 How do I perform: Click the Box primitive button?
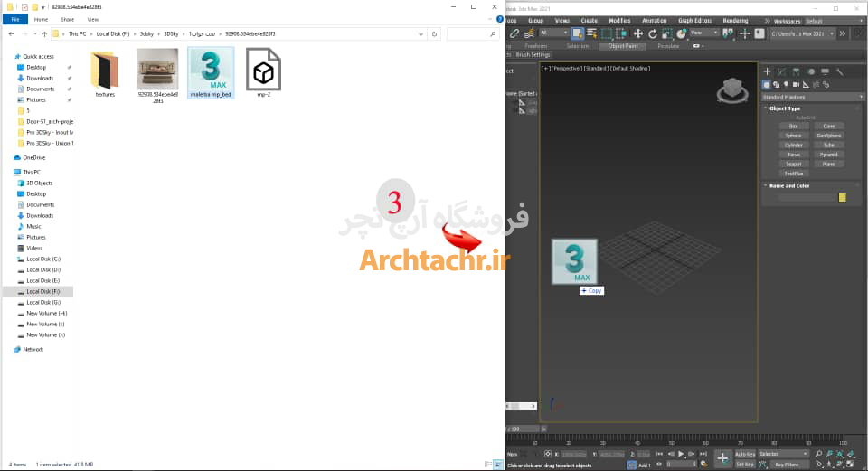793,127
